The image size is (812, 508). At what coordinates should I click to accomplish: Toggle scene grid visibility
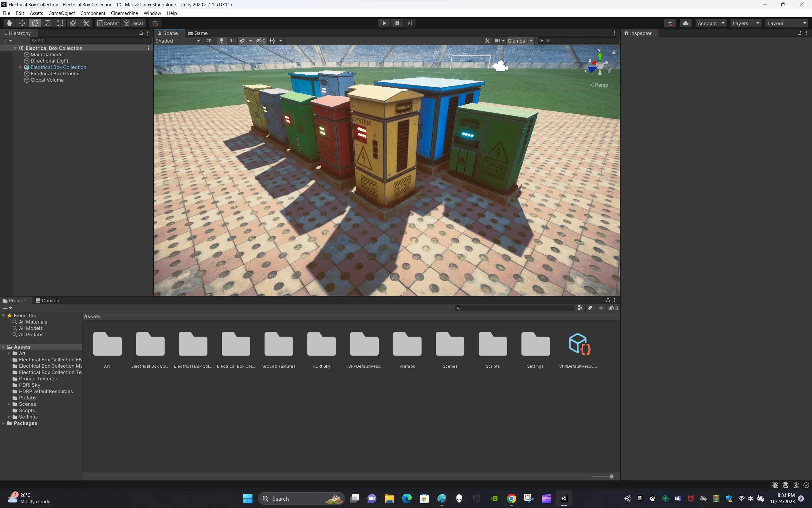pos(272,41)
